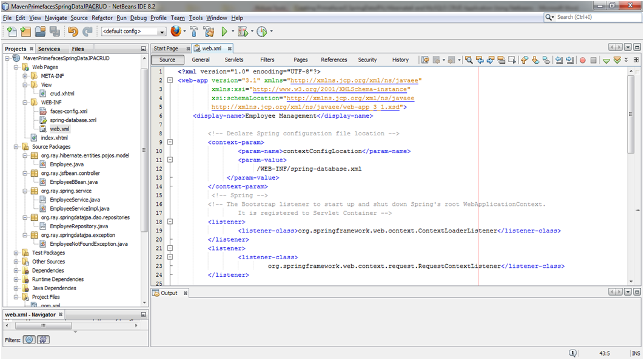The height and width of the screenshot is (360, 644).
Task: Open the default config dropdown
Action: tap(162, 32)
